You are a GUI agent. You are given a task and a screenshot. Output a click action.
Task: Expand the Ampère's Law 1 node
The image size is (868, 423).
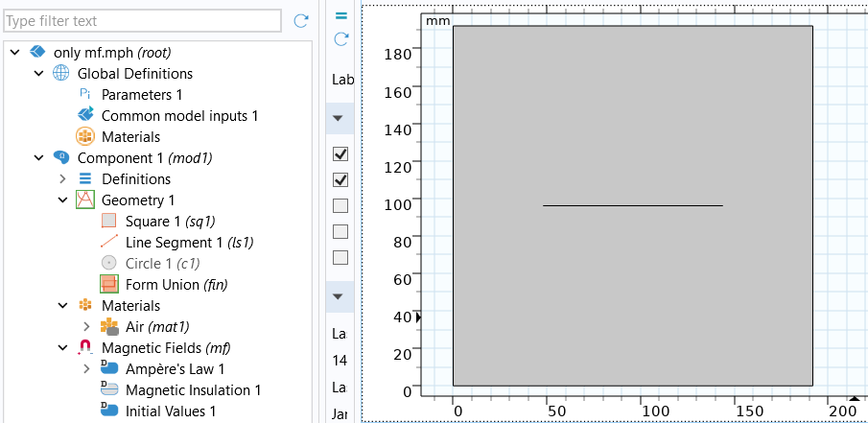click(x=86, y=369)
